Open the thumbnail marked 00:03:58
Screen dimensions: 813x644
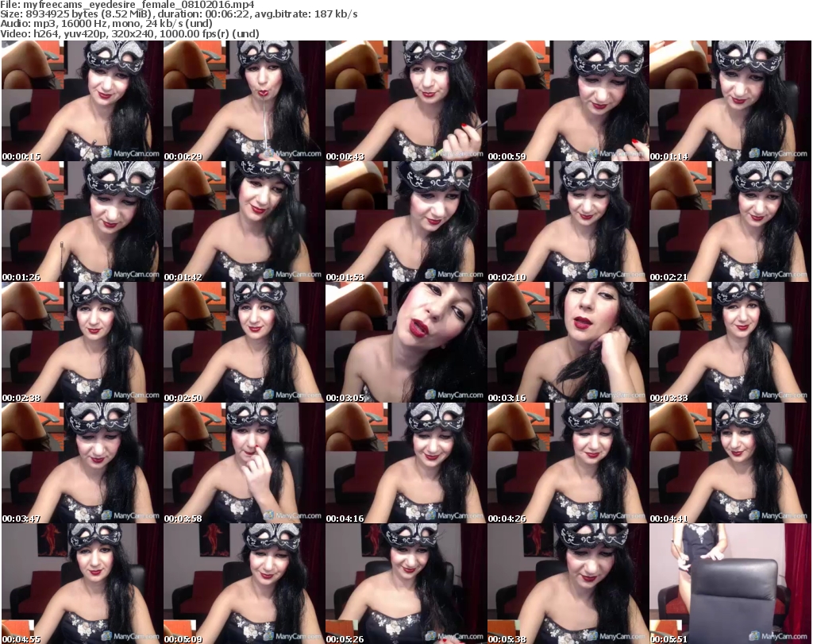[243, 463]
